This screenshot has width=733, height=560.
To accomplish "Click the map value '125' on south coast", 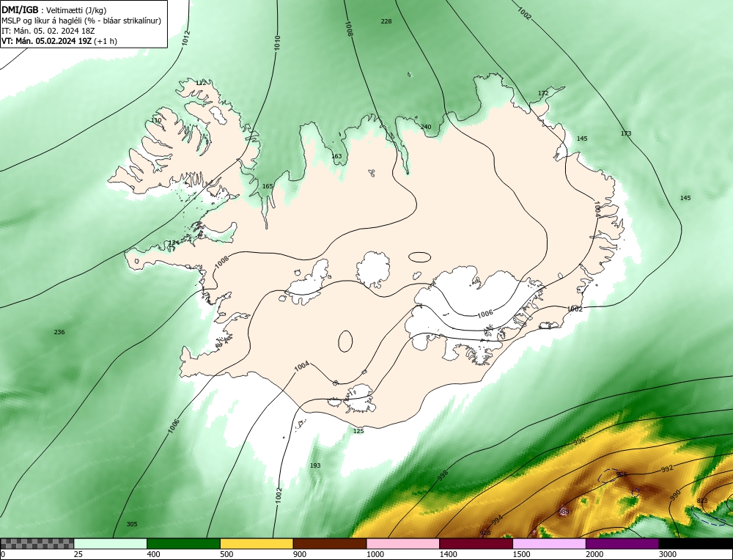I will tap(358, 430).
